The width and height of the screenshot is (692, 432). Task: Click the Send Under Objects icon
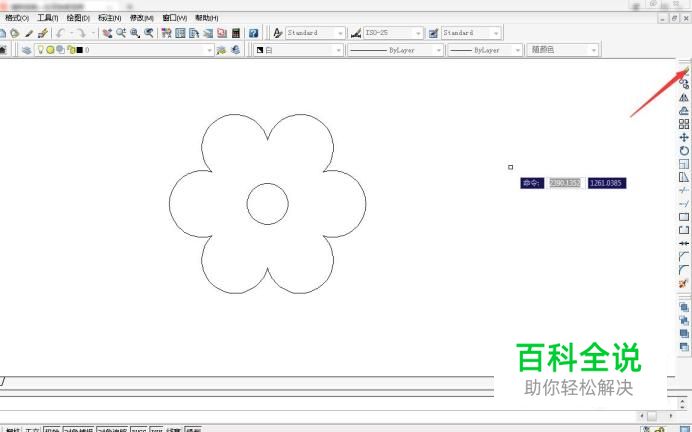point(684,347)
